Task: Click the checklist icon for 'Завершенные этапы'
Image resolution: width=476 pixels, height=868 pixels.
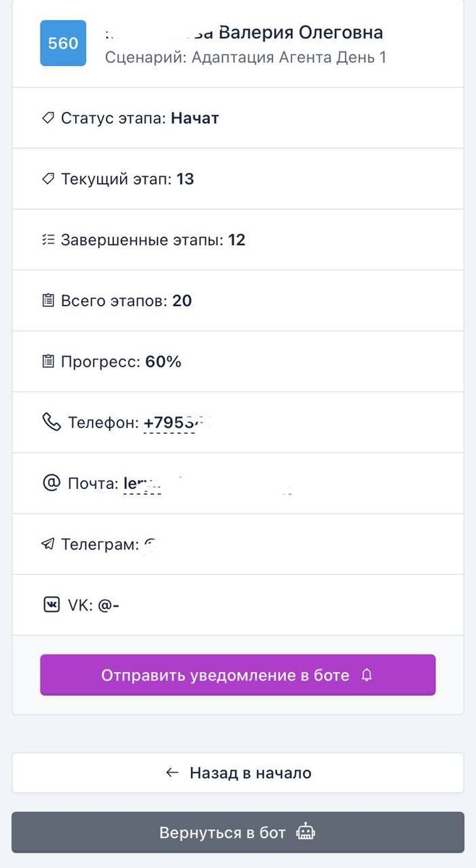Action: point(48,239)
